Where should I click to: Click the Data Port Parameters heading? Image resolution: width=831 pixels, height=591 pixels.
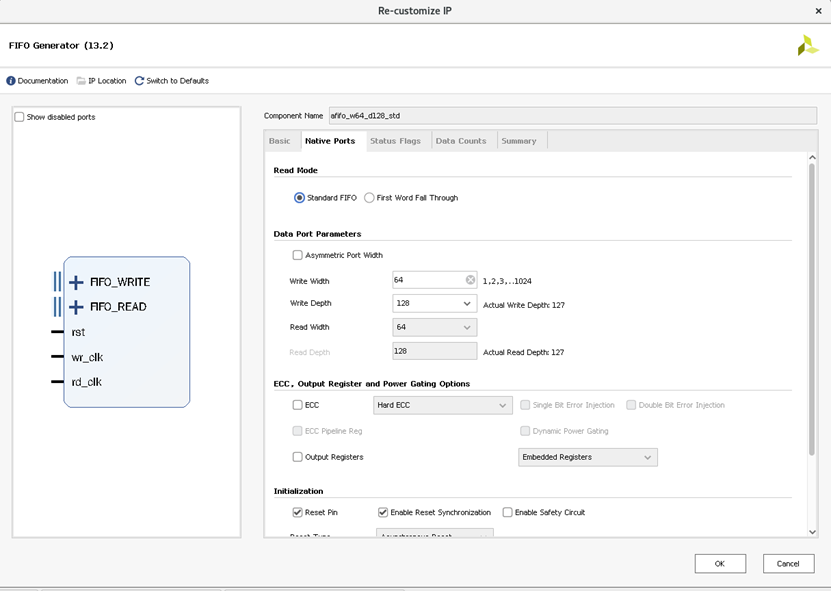[x=317, y=234]
